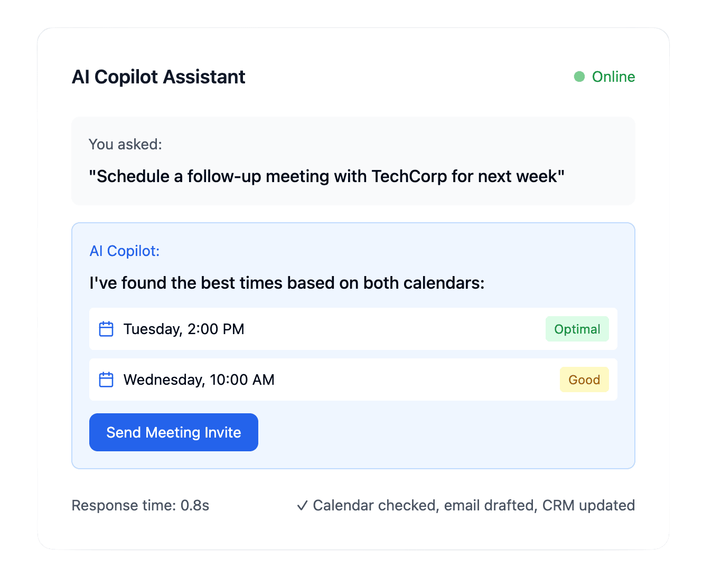Viewport: 712px width, 588px height.
Task: Select the Tuesday, 2:00 PM text
Action: tap(184, 329)
